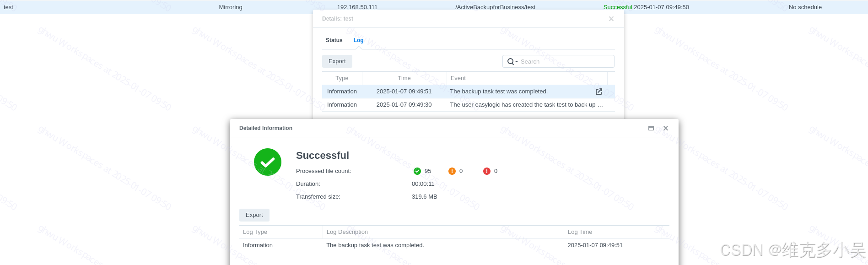Click the large green success checkmark icon

[268, 162]
